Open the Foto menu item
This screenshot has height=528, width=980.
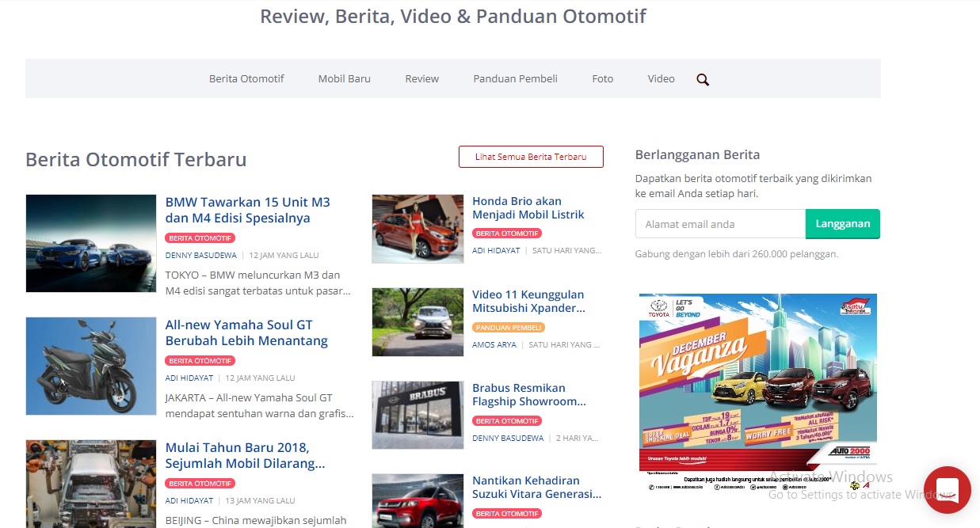(x=603, y=78)
